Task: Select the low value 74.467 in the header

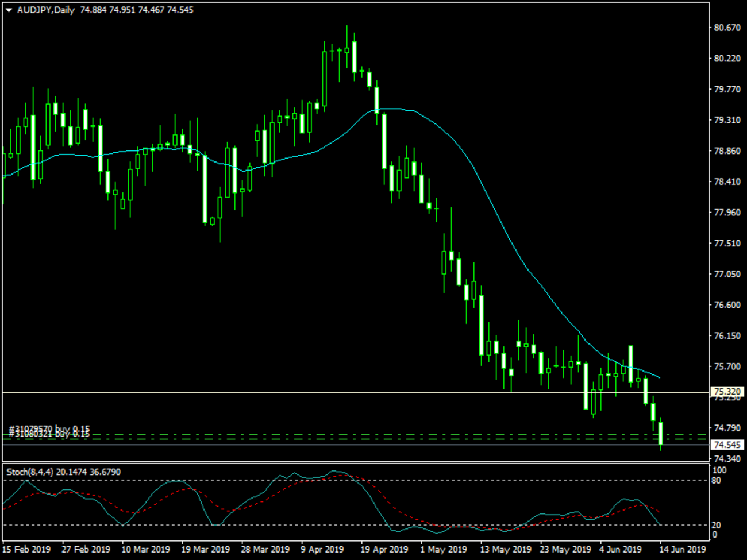Action: coord(151,10)
